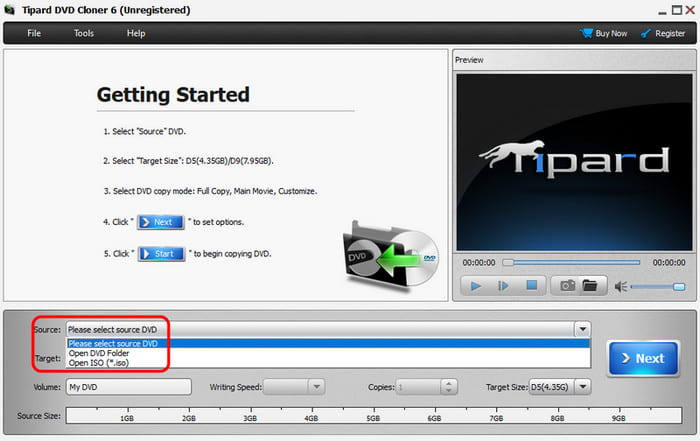Screen dimensions: 700x441
Task: Click the Source Size capacity bar
Action: pyautogui.click(x=374, y=416)
